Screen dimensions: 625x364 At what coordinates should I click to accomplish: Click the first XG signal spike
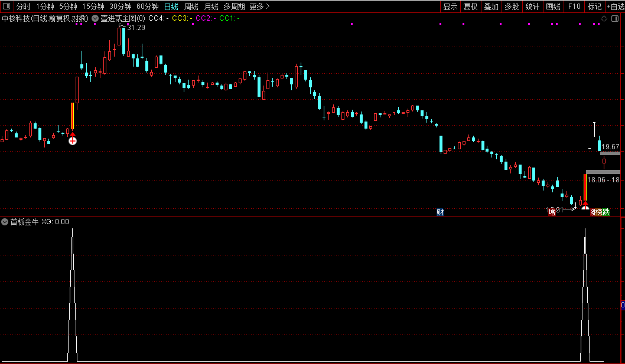coord(73,295)
